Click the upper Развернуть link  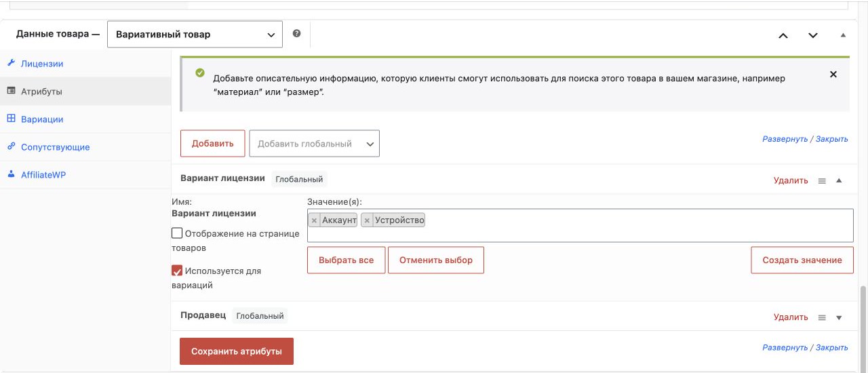click(785, 139)
